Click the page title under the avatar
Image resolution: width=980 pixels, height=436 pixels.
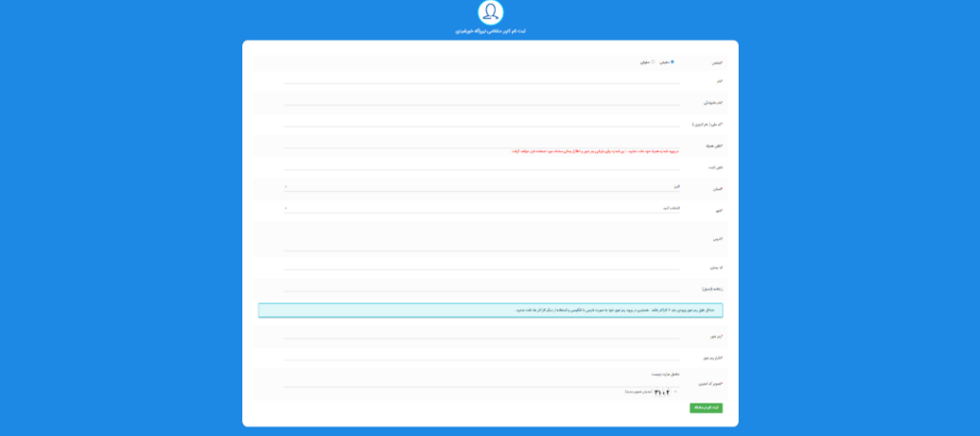pyautogui.click(x=490, y=32)
